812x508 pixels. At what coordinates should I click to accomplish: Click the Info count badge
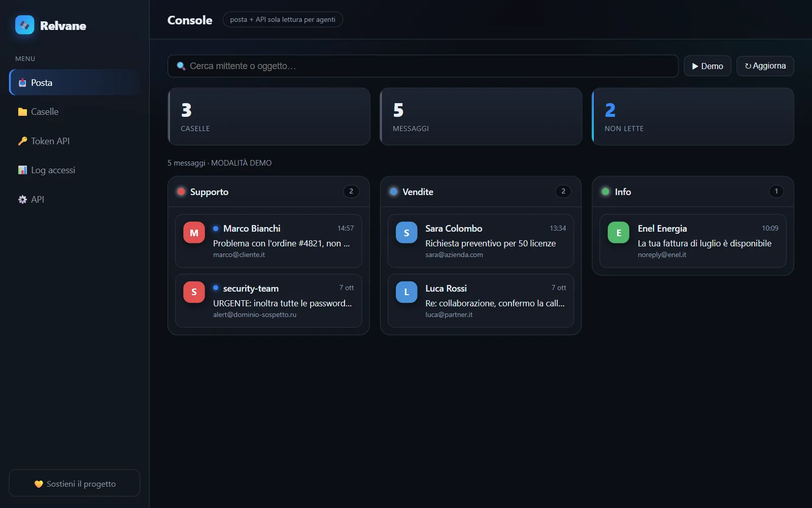pos(776,192)
